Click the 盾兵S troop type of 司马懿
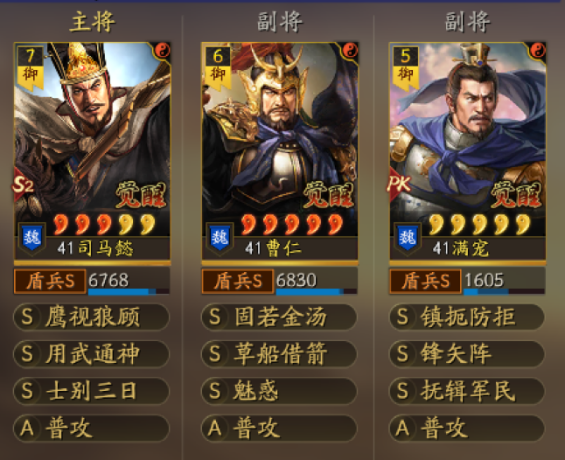 (50, 281)
